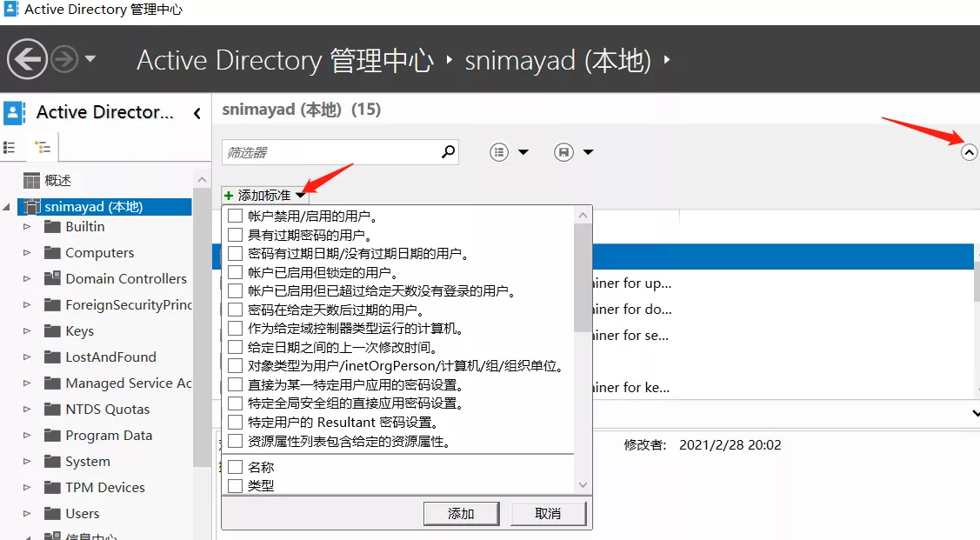
Task: Enable '具有过期密码的用户' checkbox
Action: (235, 234)
